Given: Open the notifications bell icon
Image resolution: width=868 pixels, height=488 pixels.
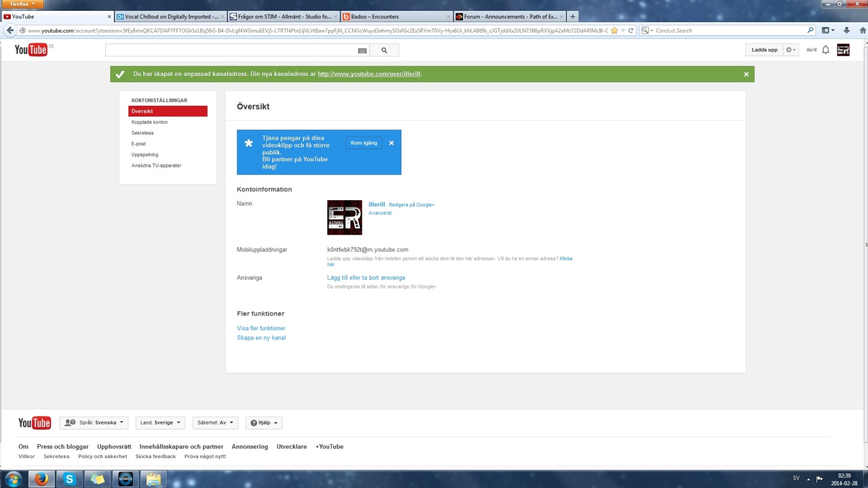Looking at the screenshot, I should [x=826, y=50].
